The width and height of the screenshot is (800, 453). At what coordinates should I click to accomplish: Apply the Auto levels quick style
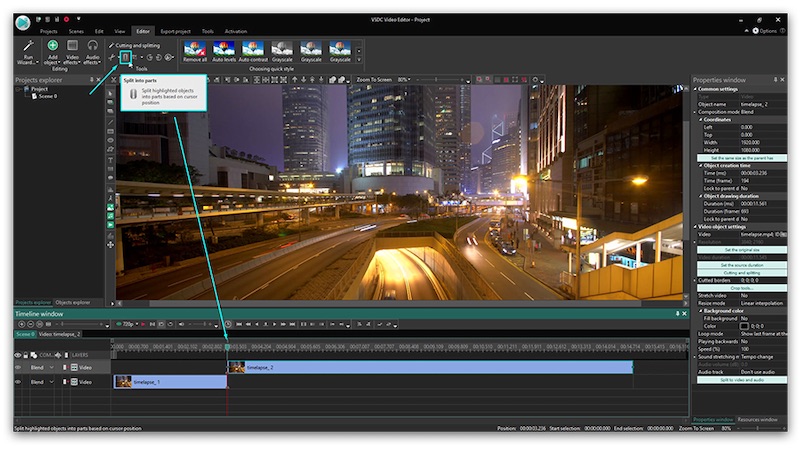(x=224, y=52)
